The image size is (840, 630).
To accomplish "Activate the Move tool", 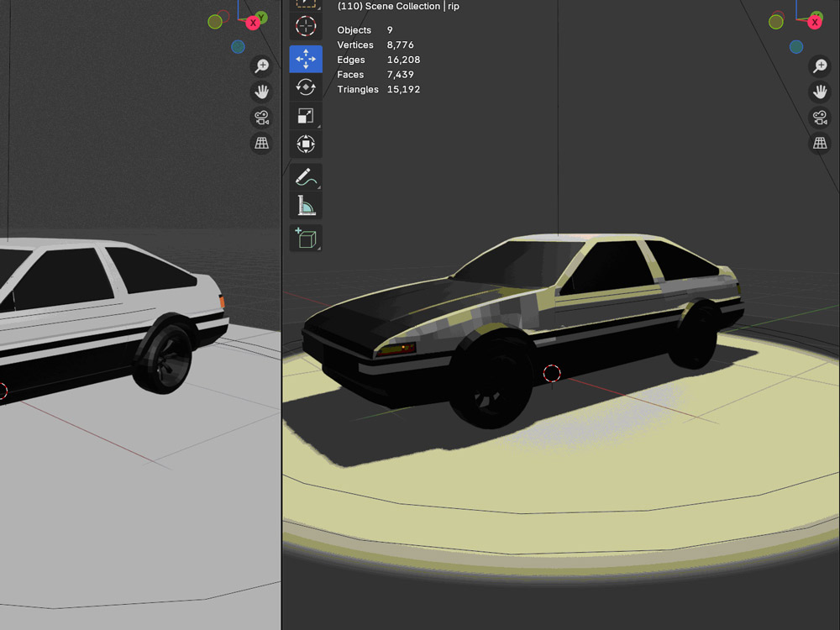I will click(x=306, y=59).
